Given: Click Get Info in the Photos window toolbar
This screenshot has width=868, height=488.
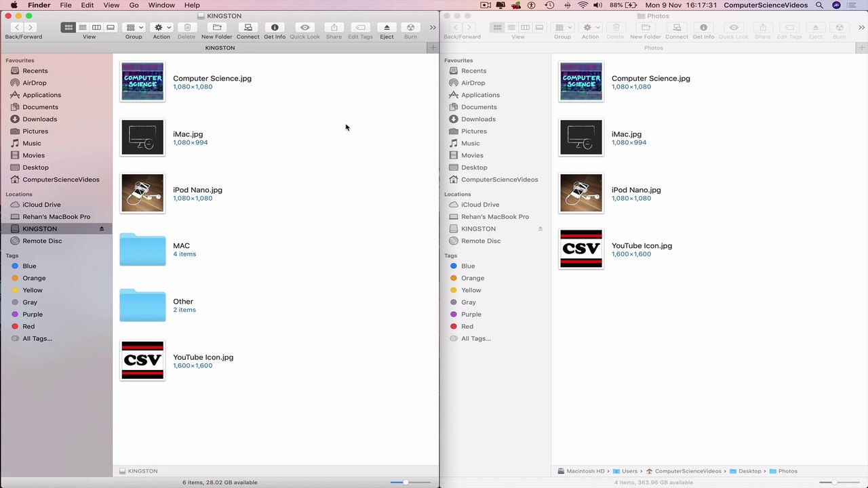Looking at the screenshot, I should [x=703, y=27].
